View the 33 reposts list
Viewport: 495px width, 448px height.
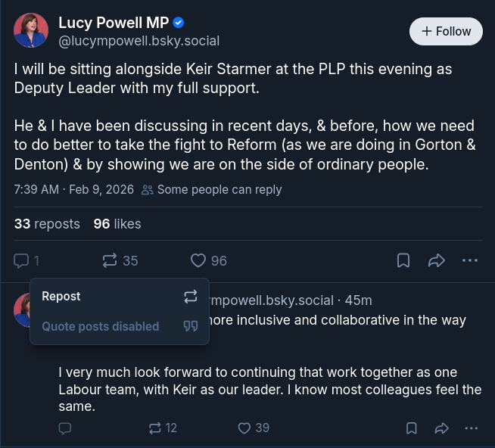coord(47,224)
